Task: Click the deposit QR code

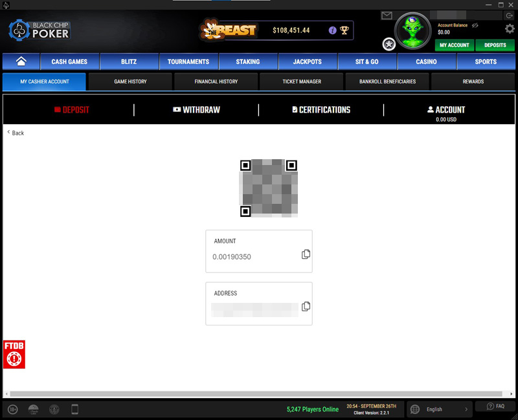Action: [x=269, y=188]
